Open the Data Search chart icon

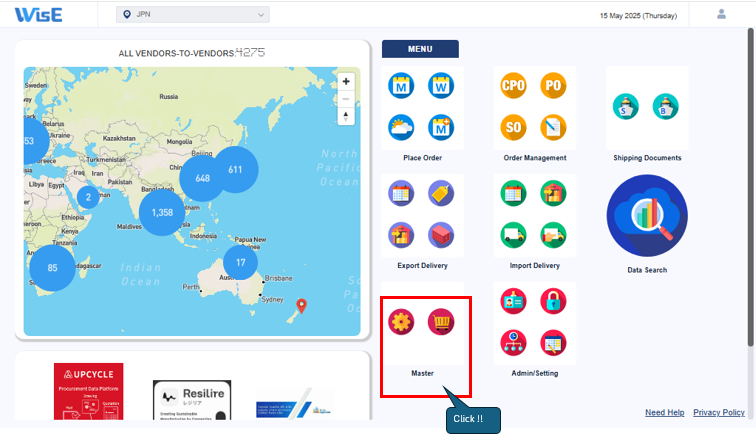tap(647, 215)
